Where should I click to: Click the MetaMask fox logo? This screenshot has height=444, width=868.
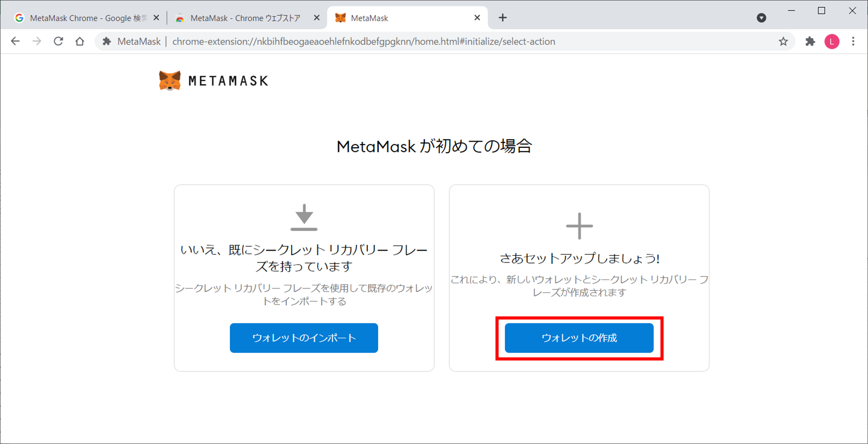pos(170,81)
